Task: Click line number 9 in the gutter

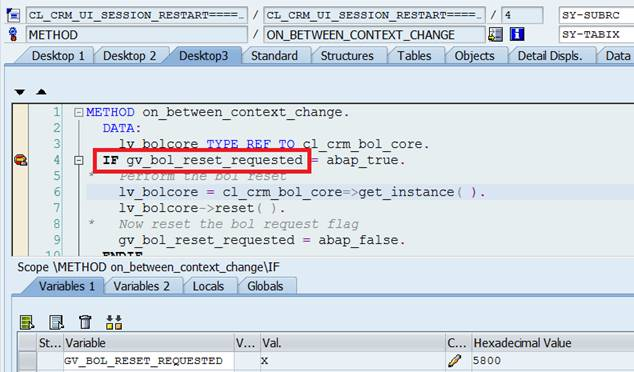Action: point(57,240)
